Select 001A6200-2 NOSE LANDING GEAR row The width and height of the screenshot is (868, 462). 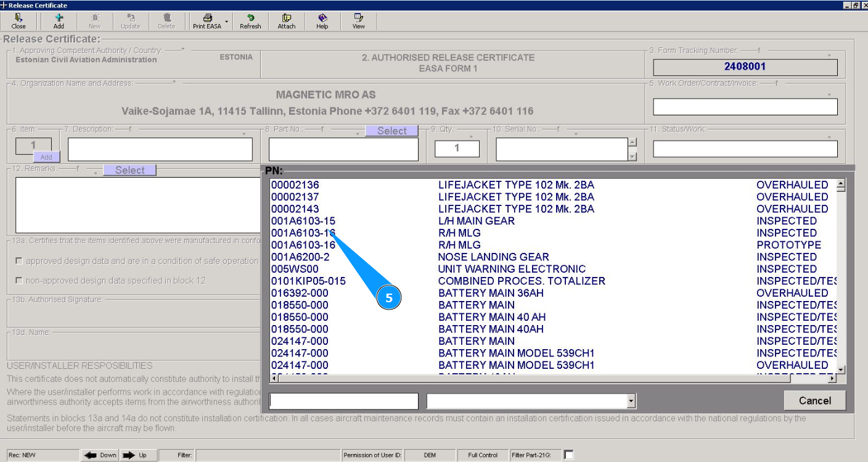point(553,257)
